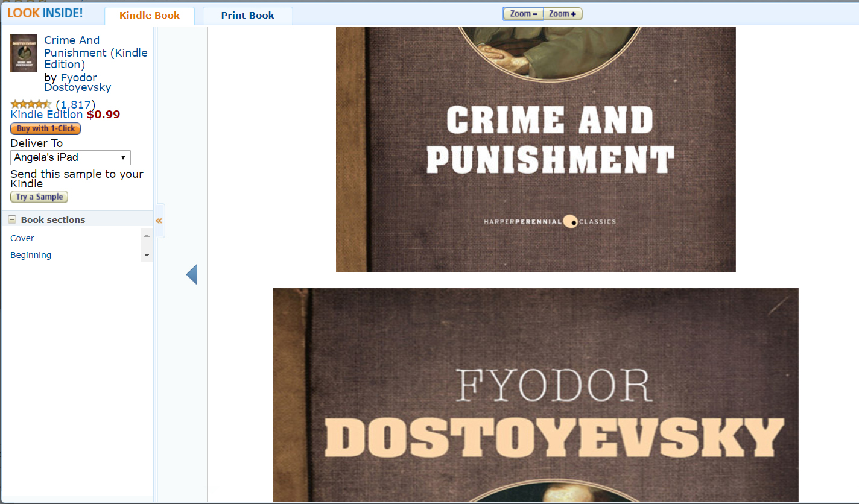Image resolution: width=859 pixels, height=504 pixels.
Task: Open the 1,817 customer reviews link
Action: pos(75,104)
